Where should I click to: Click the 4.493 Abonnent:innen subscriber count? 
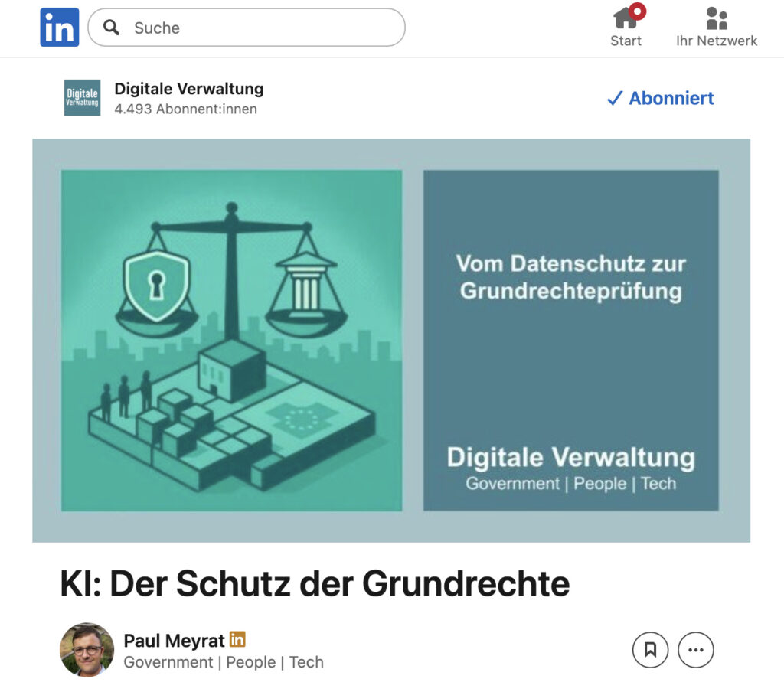point(185,109)
